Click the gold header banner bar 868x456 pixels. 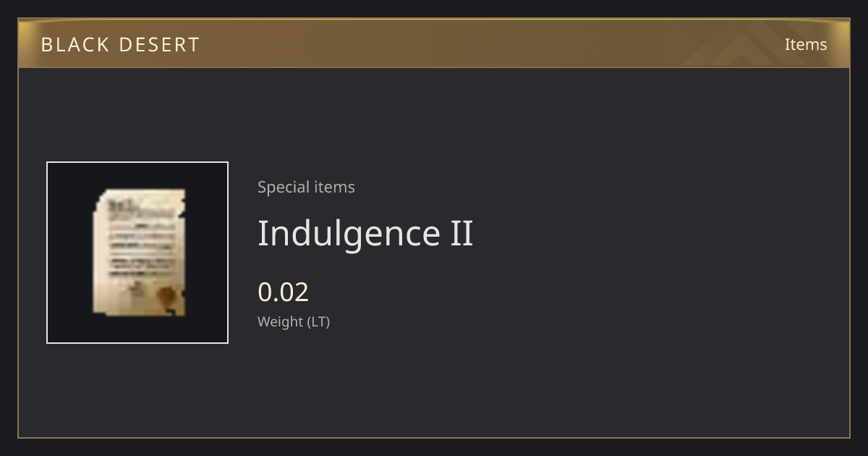tap(434, 43)
